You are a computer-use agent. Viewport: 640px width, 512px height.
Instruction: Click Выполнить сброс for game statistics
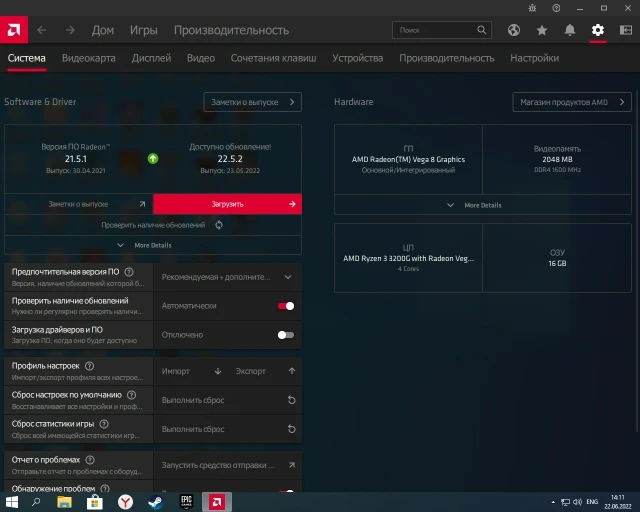pos(228,429)
